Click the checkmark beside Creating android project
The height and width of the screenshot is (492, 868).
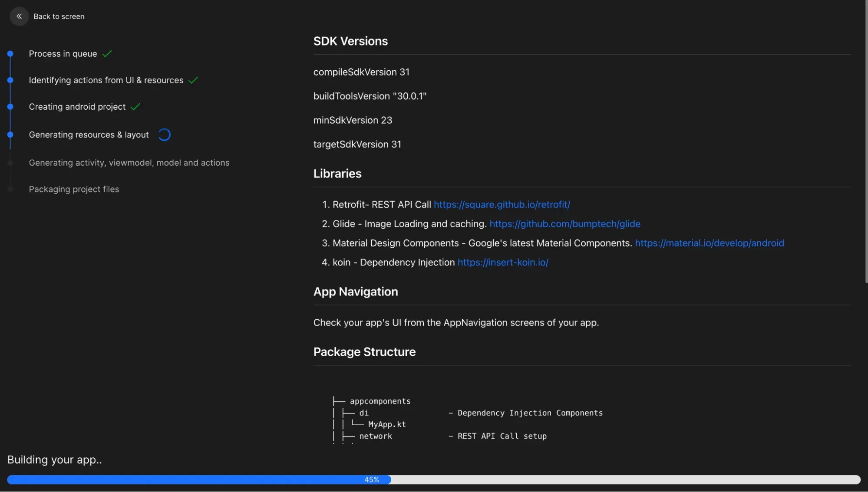click(135, 107)
